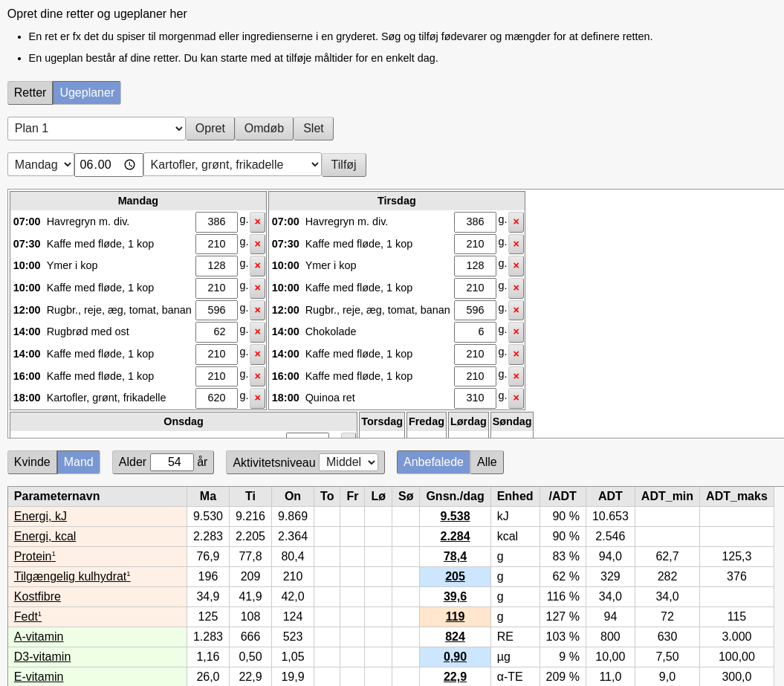Viewport: 784px width, 686px height.
Task: Open time picker clock icon
Action: pyautogui.click(x=129, y=165)
